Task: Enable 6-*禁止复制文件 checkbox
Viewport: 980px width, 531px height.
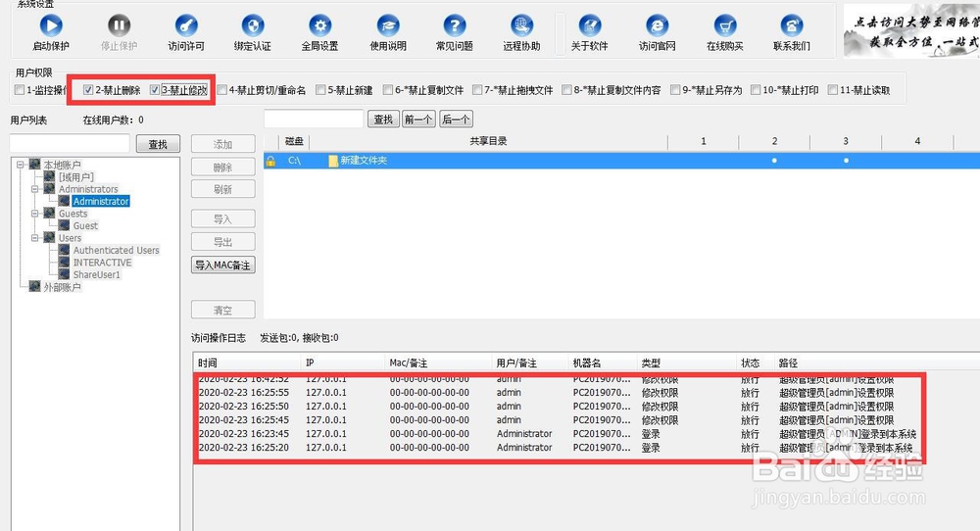Action: 387,90
